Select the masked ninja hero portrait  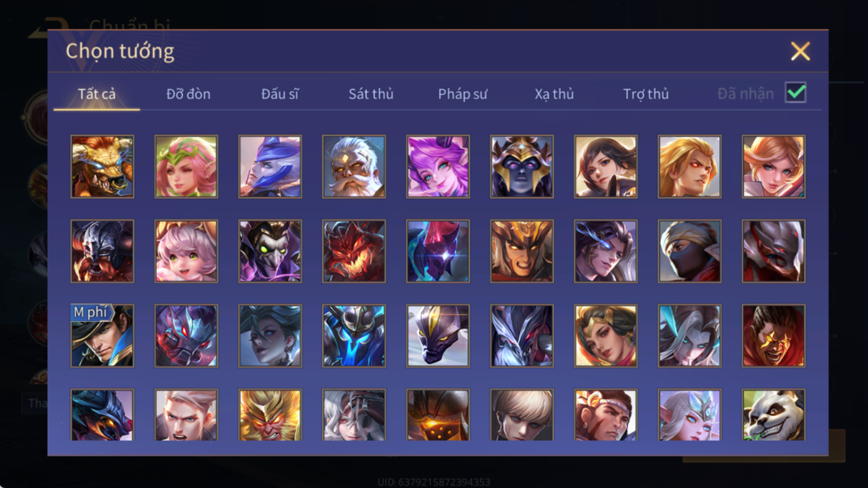(x=690, y=251)
